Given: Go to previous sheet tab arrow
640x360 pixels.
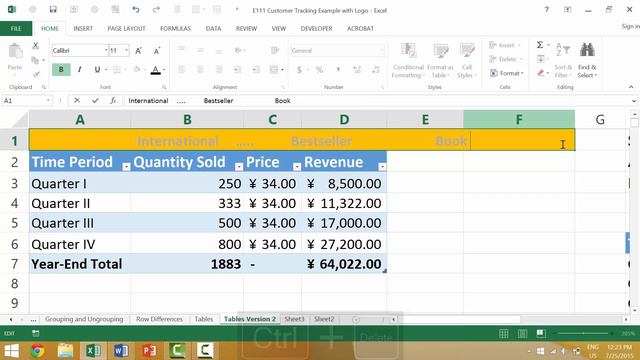Looking at the screenshot, I should pos(11,320).
